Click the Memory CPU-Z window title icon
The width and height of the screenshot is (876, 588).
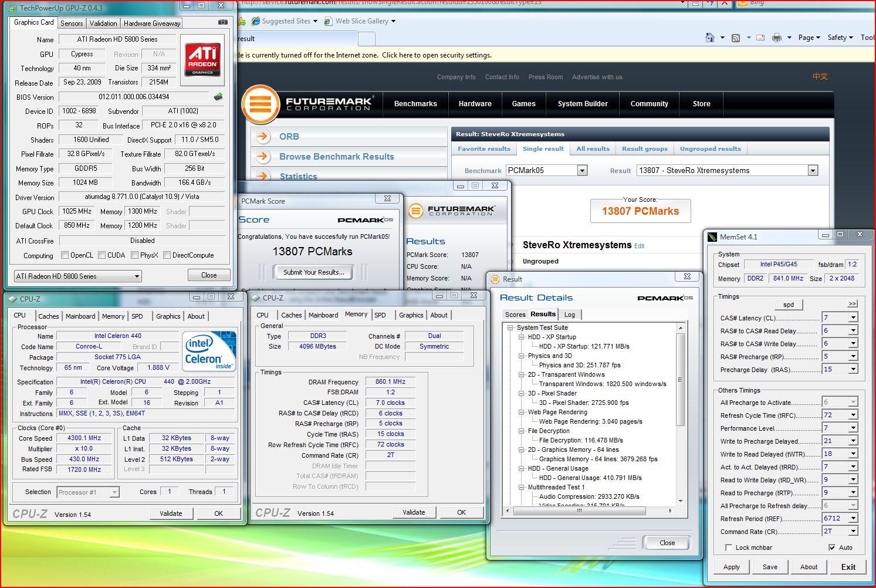(x=256, y=298)
